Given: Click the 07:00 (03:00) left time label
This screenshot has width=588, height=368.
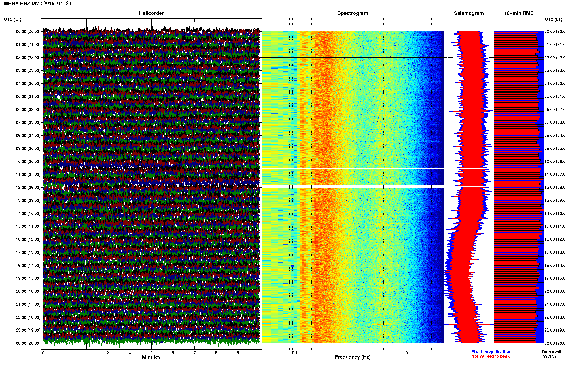Looking at the screenshot, I should pos(28,122).
